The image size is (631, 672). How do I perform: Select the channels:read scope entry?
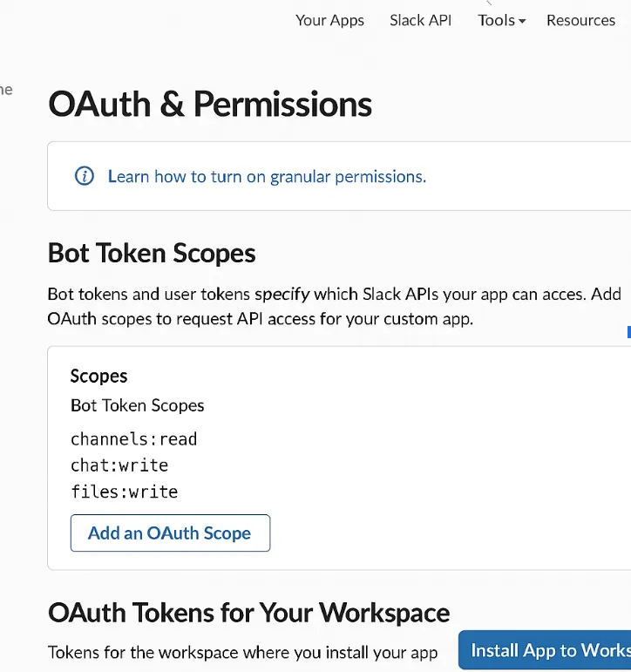tap(133, 439)
